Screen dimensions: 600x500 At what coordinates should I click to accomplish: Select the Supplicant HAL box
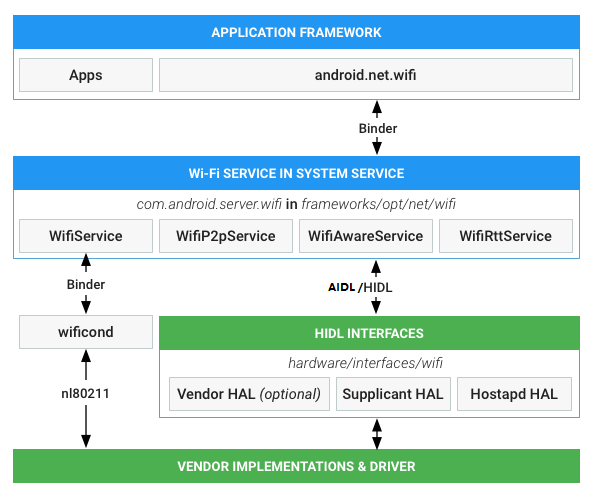tap(393, 394)
